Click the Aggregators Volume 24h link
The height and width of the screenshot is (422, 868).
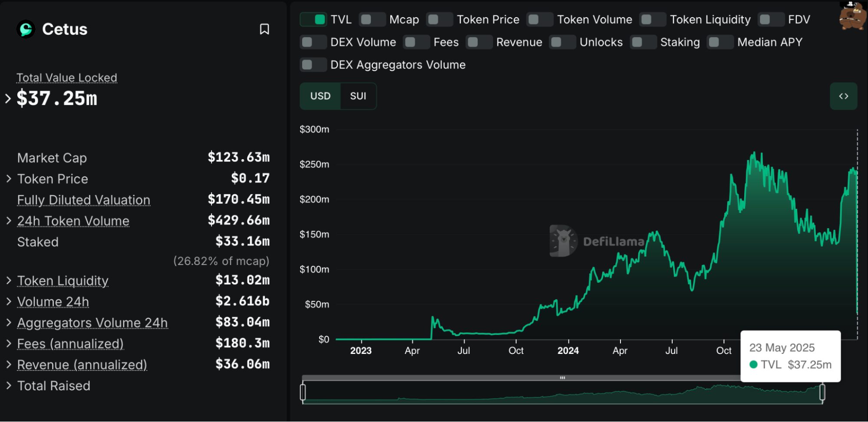[x=92, y=323]
